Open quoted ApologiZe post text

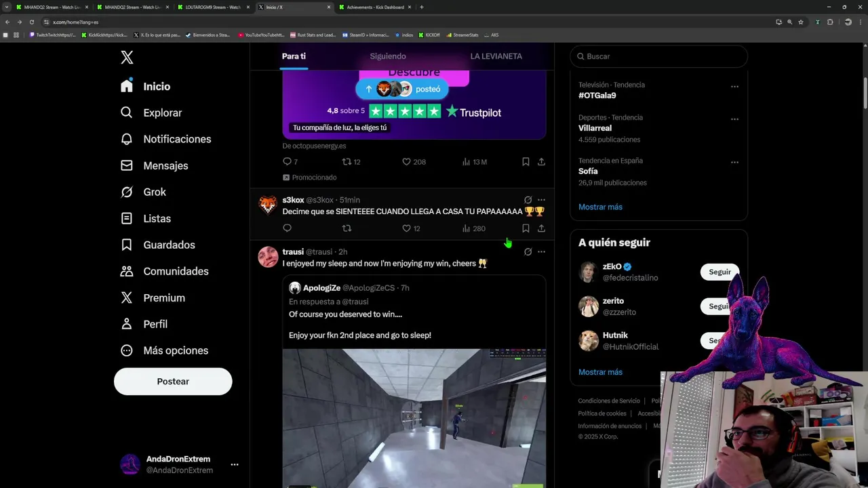pos(360,325)
